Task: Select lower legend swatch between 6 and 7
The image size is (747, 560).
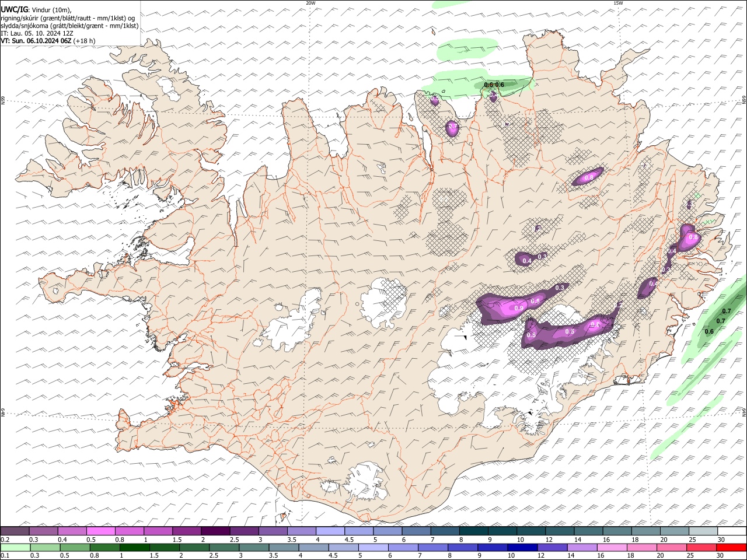Action: point(404,548)
